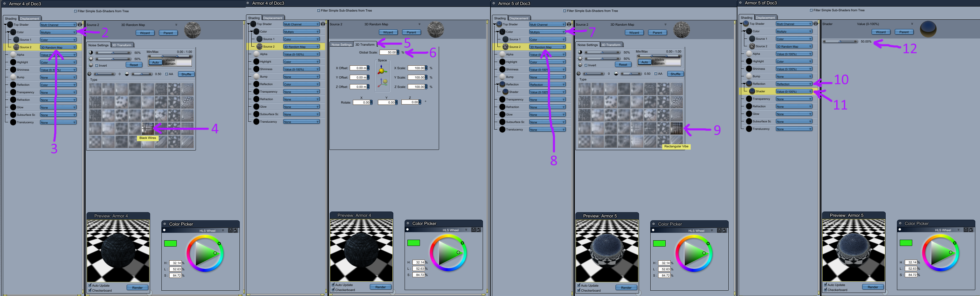The height and width of the screenshot is (296, 980).
Task: Click trash icon beside Top Shader, Armor 5 Noise window
Action: (569, 24)
